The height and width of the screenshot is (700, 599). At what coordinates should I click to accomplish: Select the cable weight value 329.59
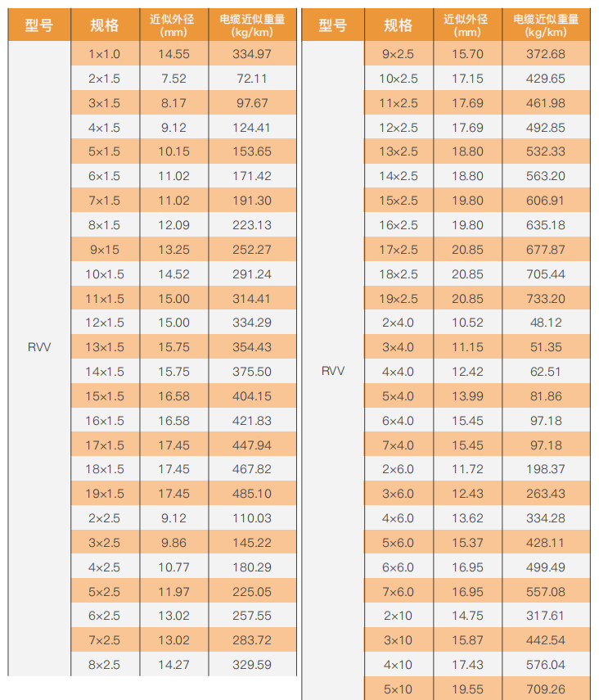point(252,665)
